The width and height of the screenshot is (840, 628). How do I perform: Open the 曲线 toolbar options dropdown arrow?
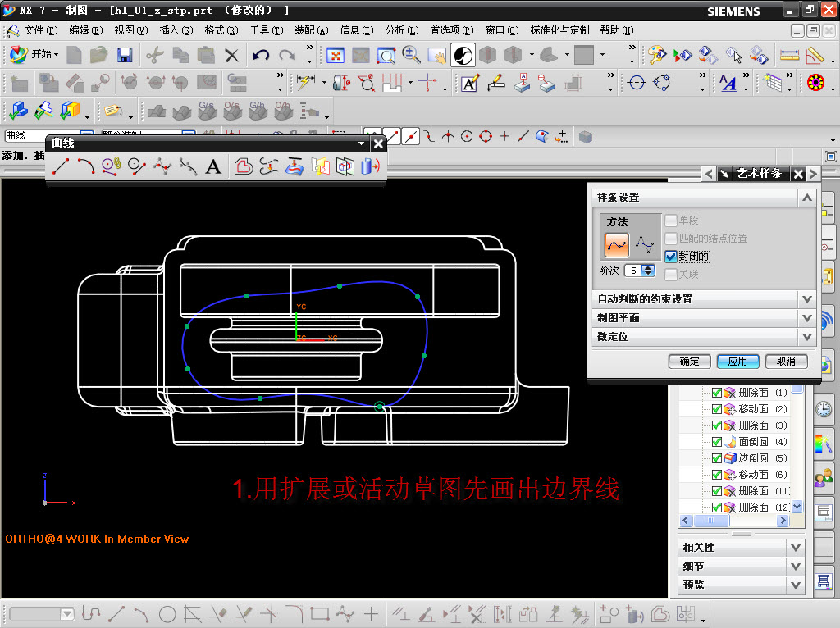(x=361, y=143)
